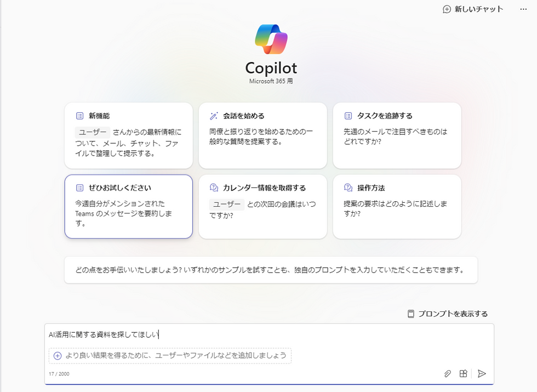The height and width of the screenshot is (392, 537).
Task: Click ユーザー chip in calendar card
Action: click(x=227, y=204)
